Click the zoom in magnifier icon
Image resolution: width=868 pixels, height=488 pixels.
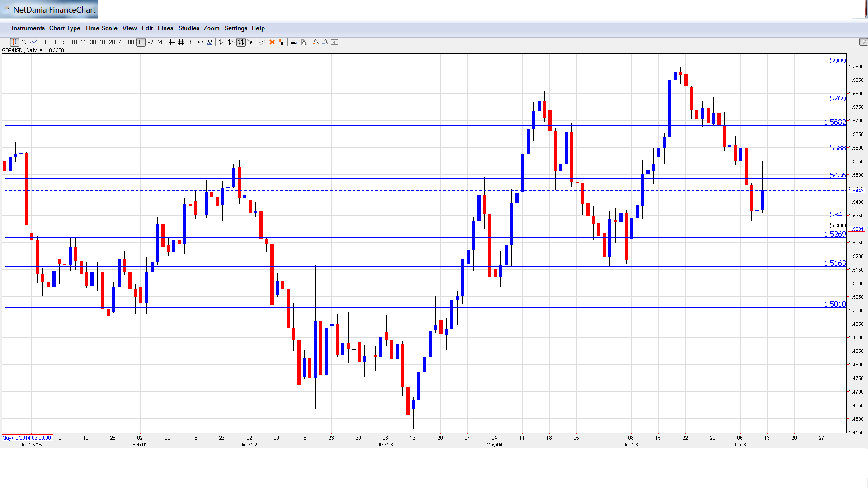pyautogui.click(x=316, y=42)
